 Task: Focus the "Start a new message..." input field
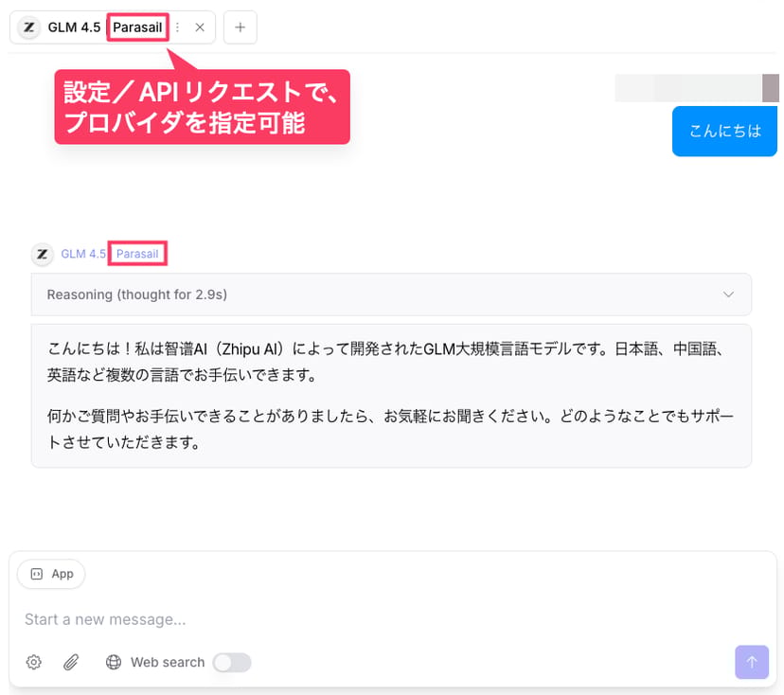[x=379, y=619]
